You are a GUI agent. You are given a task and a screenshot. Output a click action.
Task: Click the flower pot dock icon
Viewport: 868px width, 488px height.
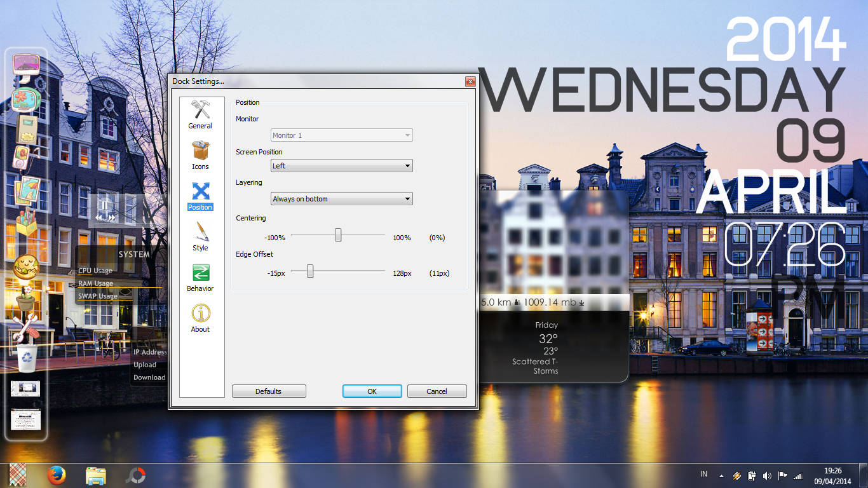(x=26, y=298)
